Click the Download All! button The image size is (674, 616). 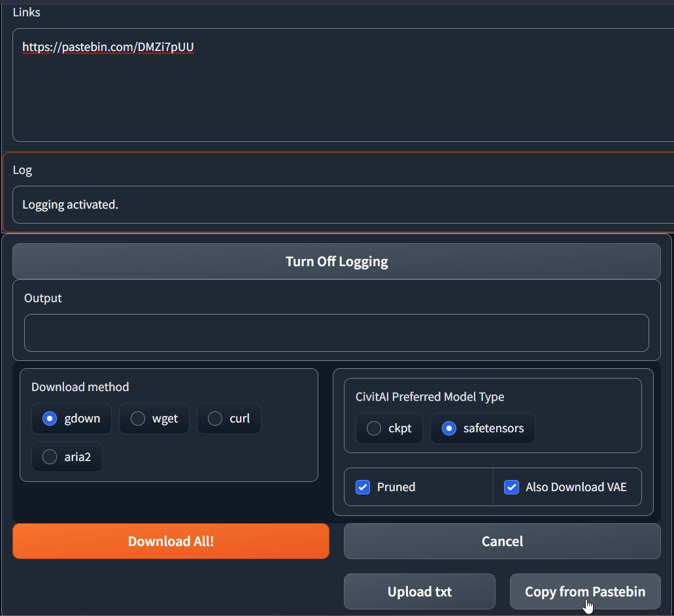pos(171,541)
